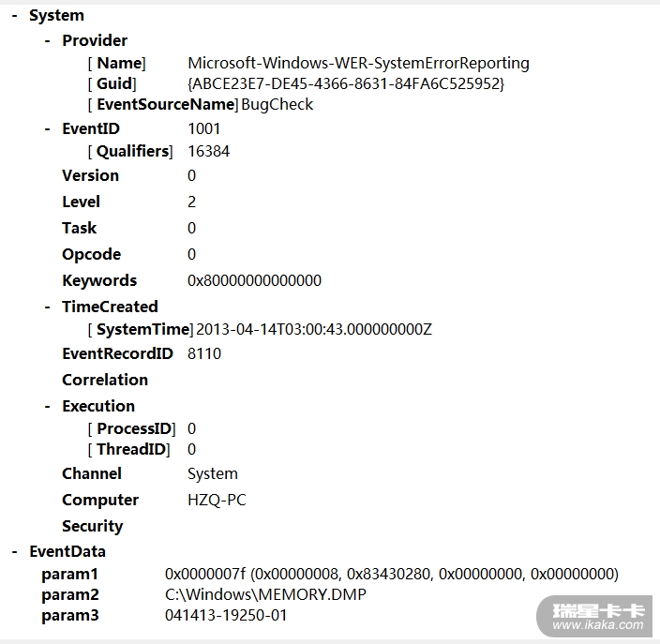Select the SystemTime timestamp value
This screenshot has width=660, height=644.
pos(314,329)
